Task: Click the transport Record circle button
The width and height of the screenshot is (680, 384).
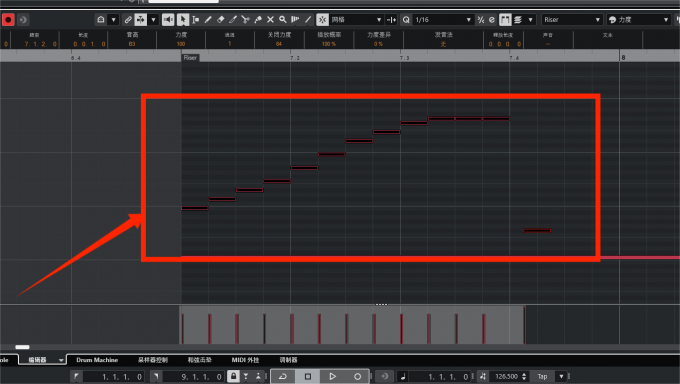Action: (x=357, y=376)
